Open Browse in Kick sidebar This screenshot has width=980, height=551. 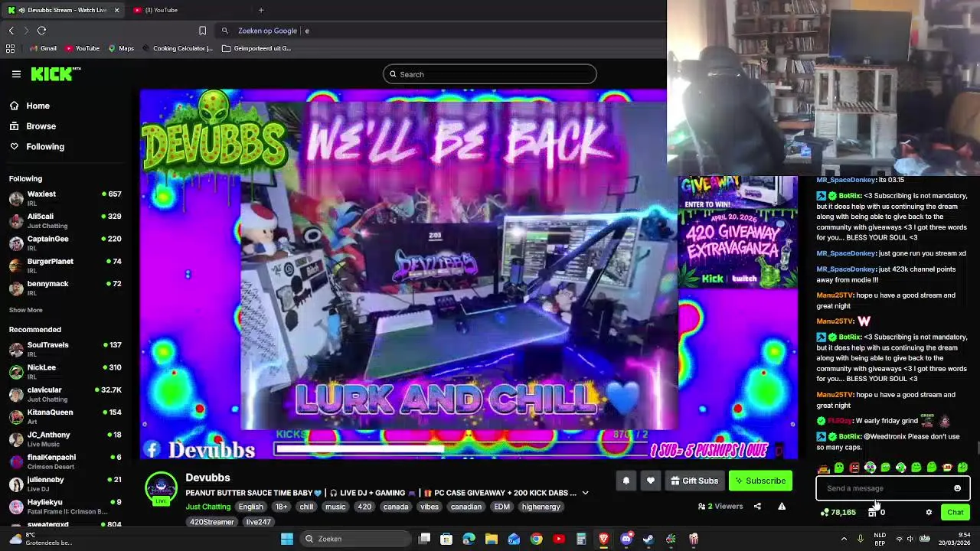click(x=32, y=126)
